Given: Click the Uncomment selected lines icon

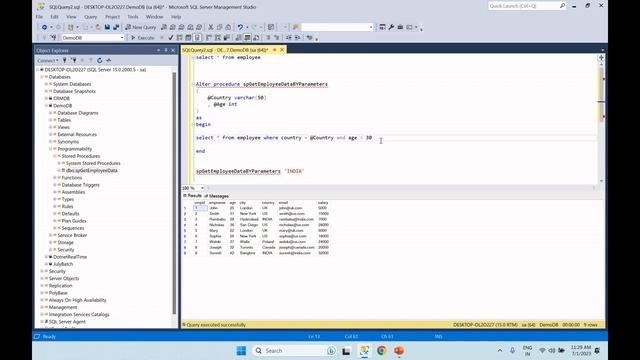Looking at the screenshot, I should pyautogui.click(x=277, y=38).
